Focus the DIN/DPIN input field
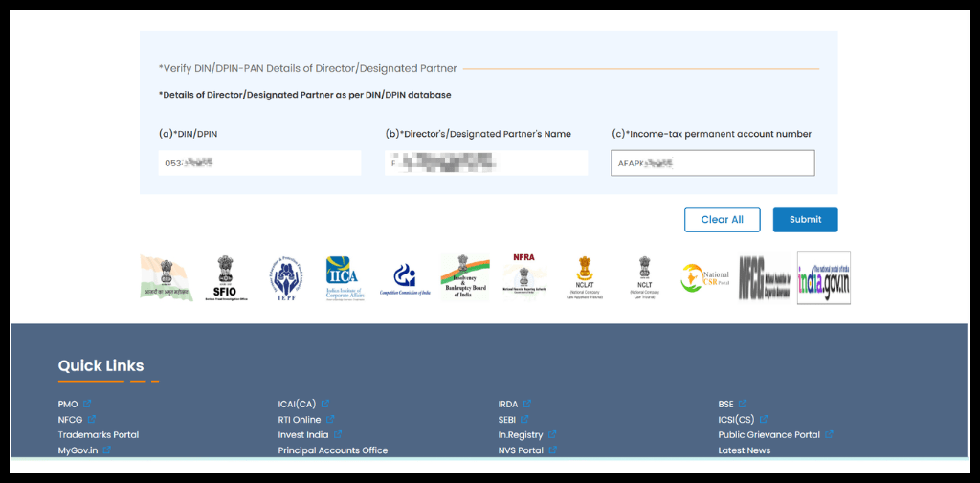This screenshot has height=483, width=980. [260, 164]
